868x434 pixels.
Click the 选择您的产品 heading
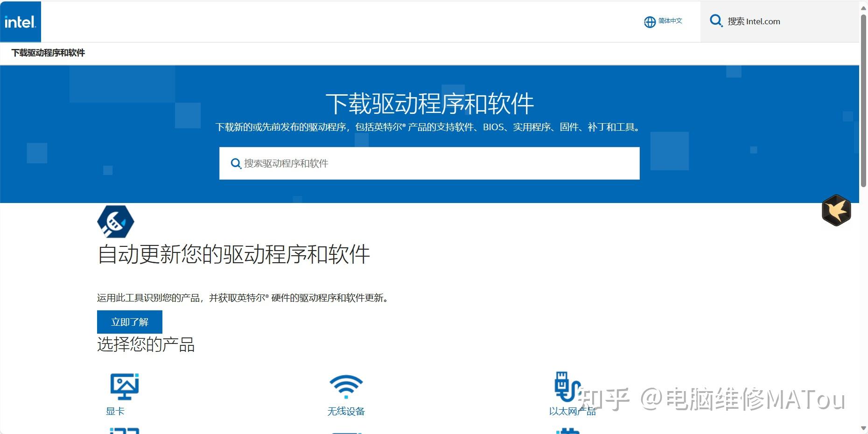coord(146,345)
